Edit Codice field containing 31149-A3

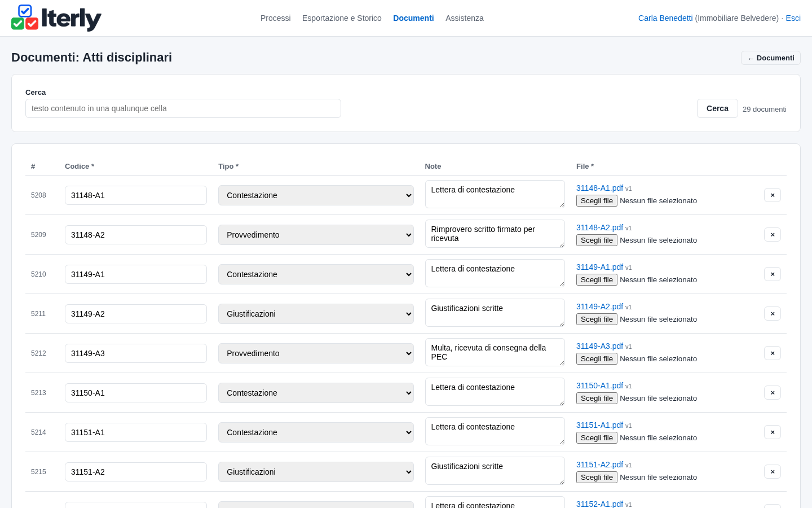(136, 353)
